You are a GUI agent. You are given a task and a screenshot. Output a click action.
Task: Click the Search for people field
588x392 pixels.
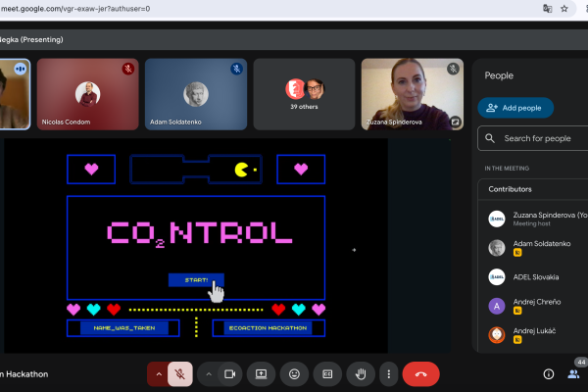click(539, 138)
